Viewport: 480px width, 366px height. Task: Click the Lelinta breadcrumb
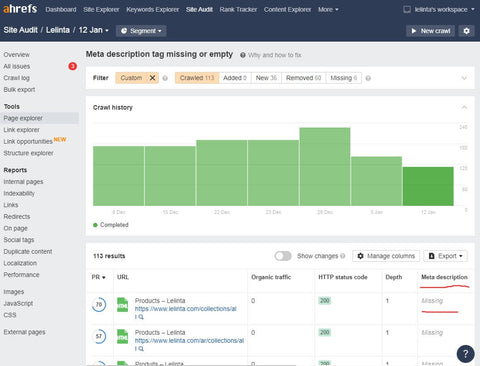click(x=58, y=30)
